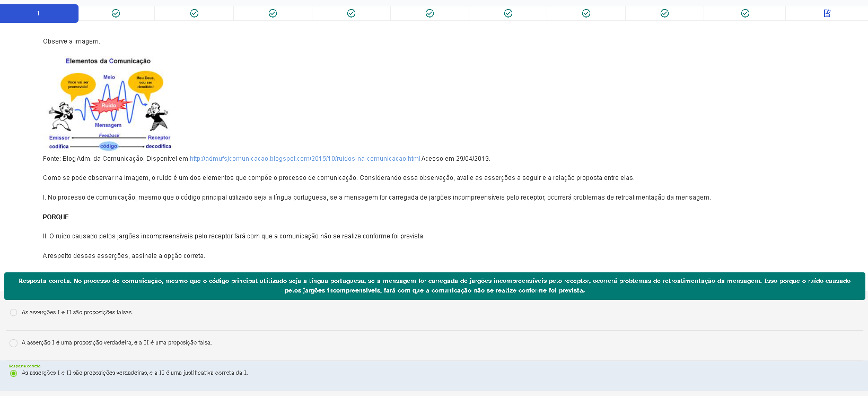Click the Elementos da Comunicação diagram image
The image size is (868, 396).
click(x=109, y=104)
